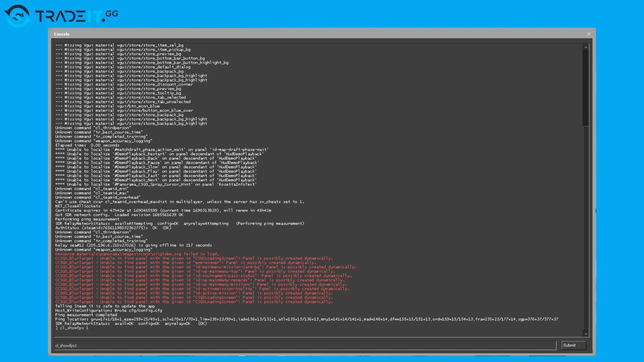Click the "Certificate expires in 47h42m" line
This screenshot has width=644, height=362.
point(163,210)
